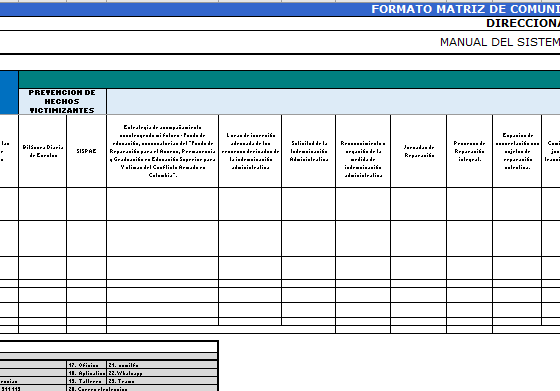
Task: Select the 20. Correo electronico legend cell
Action: [142, 389]
